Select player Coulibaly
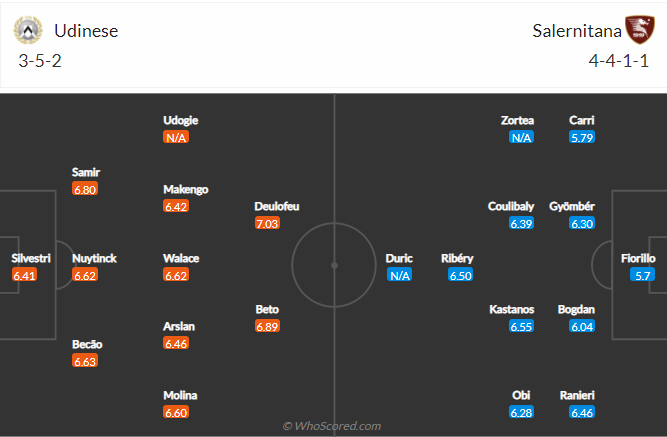 [510, 206]
